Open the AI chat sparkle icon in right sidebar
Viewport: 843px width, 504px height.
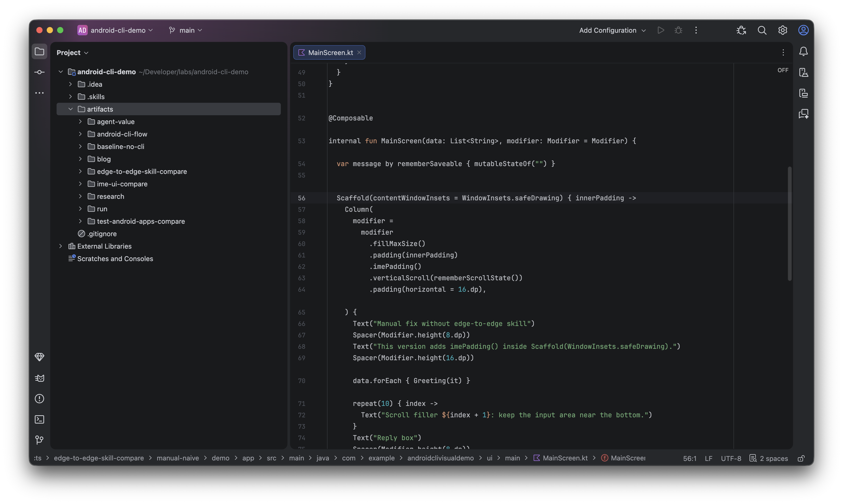click(x=803, y=114)
